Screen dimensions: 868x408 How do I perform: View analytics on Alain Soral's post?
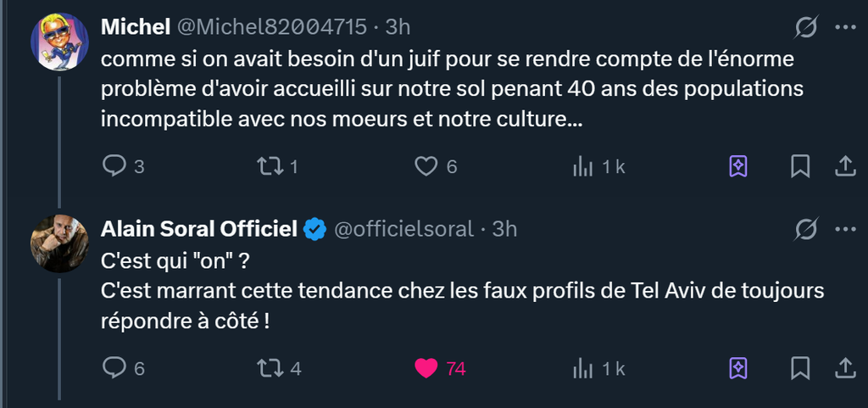(x=583, y=368)
